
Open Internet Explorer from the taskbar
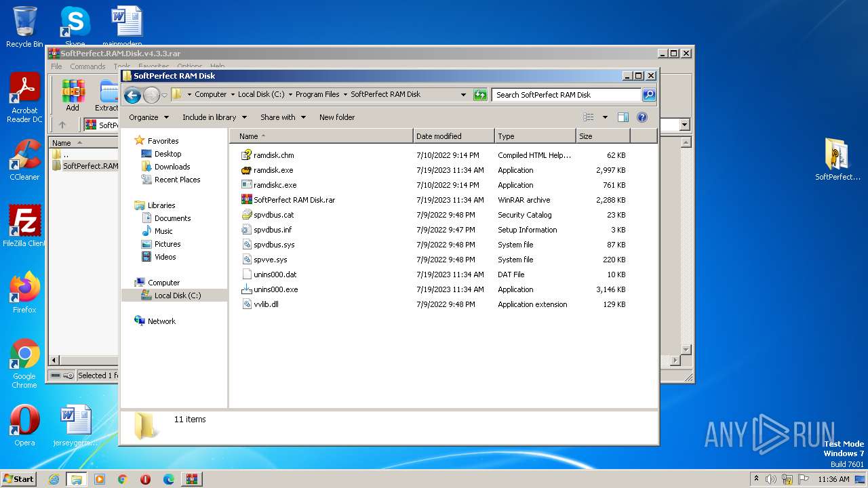(54, 479)
